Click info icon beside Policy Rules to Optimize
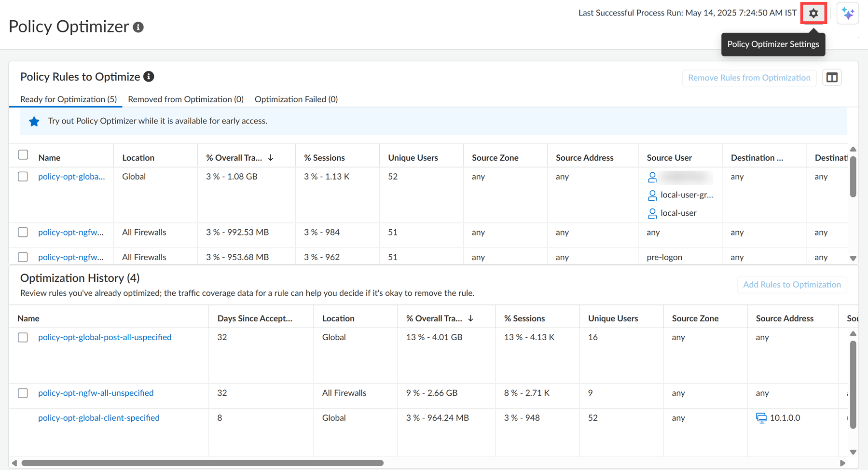 point(149,77)
